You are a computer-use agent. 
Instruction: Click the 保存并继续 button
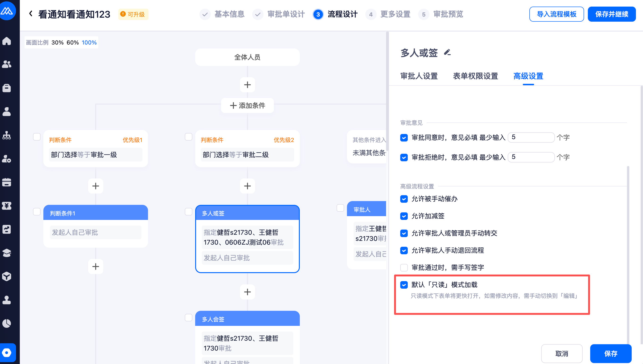click(x=611, y=14)
